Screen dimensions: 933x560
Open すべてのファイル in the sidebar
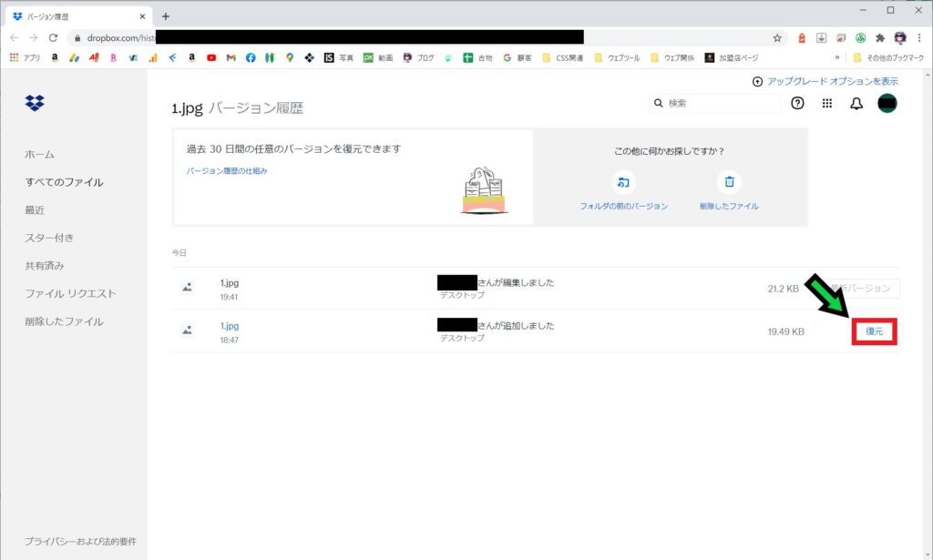pyautogui.click(x=64, y=182)
